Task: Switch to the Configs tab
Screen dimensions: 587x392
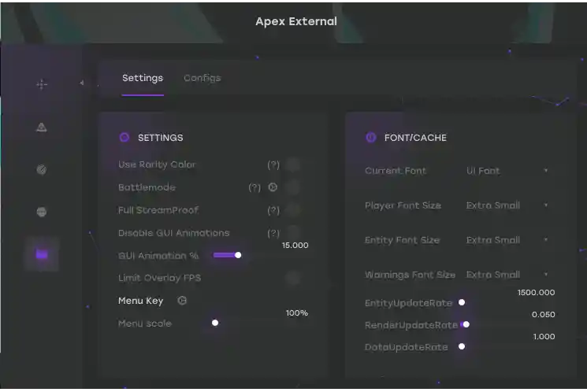Action: pyautogui.click(x=202, y=78)
